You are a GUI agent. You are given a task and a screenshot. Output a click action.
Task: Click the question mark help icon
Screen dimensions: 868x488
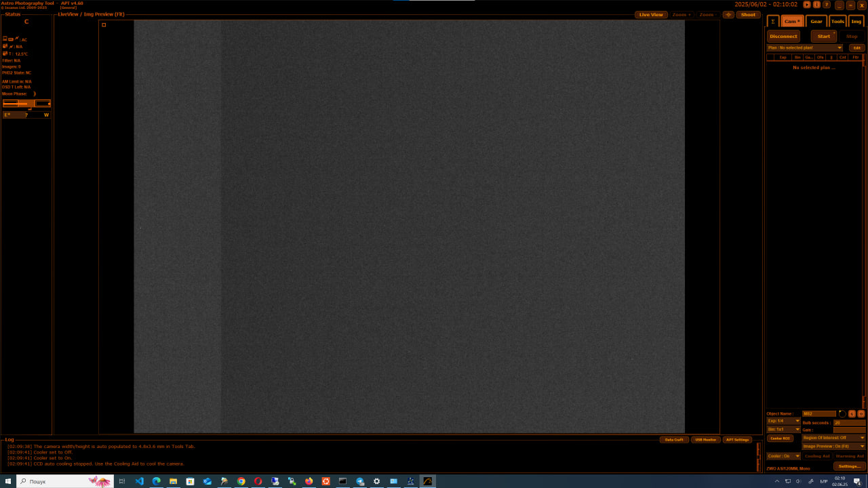tap(827, 5)
